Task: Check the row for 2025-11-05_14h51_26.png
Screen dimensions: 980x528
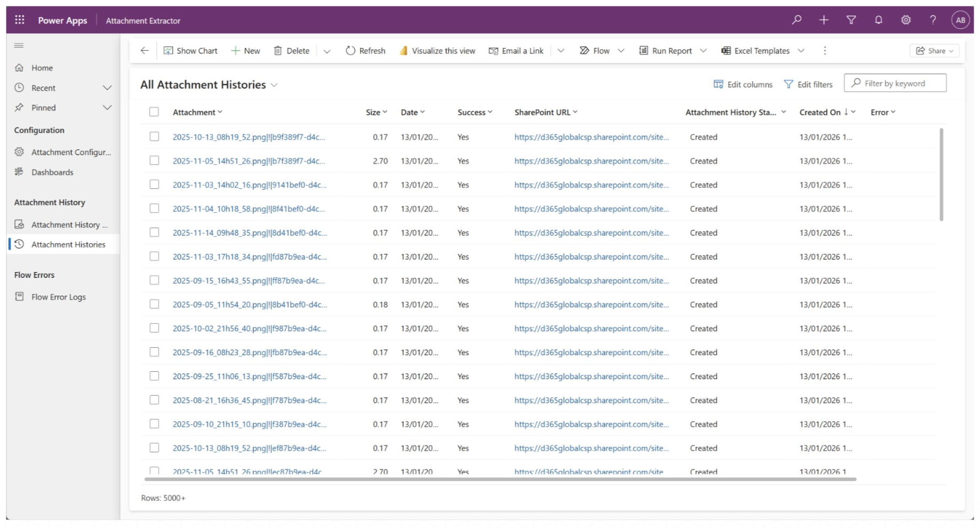Action: pyautogui.click(x=154, y=161)
